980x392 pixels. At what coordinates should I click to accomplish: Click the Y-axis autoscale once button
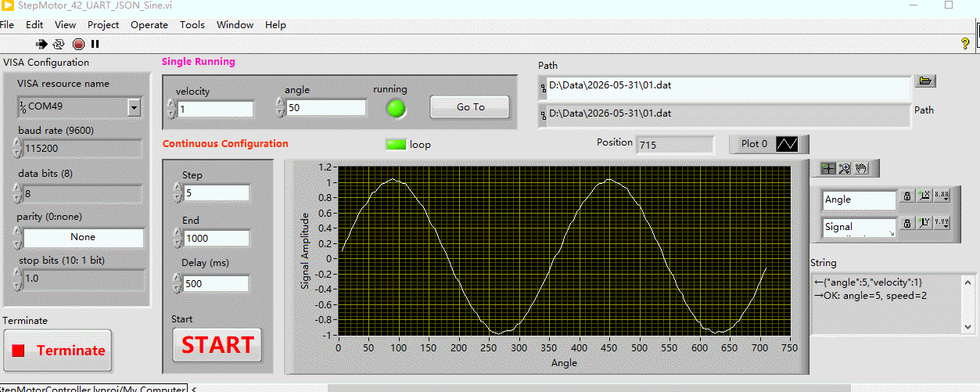(x=924, y=223)
